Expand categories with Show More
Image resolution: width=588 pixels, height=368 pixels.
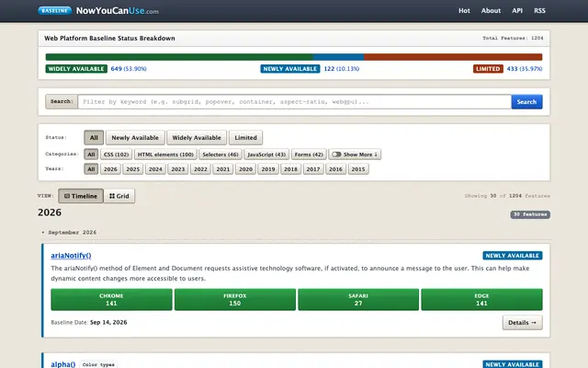355,155
